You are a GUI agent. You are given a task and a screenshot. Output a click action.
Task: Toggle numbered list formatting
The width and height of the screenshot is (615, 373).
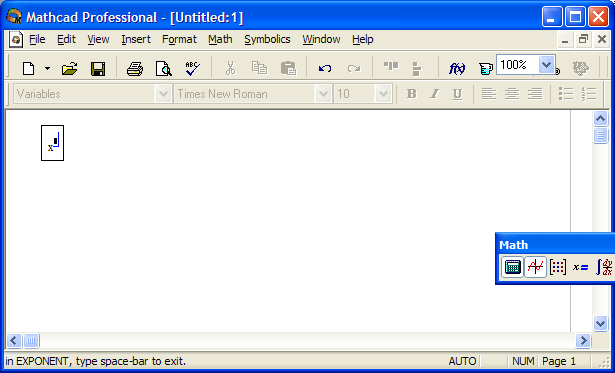[589, 94]
